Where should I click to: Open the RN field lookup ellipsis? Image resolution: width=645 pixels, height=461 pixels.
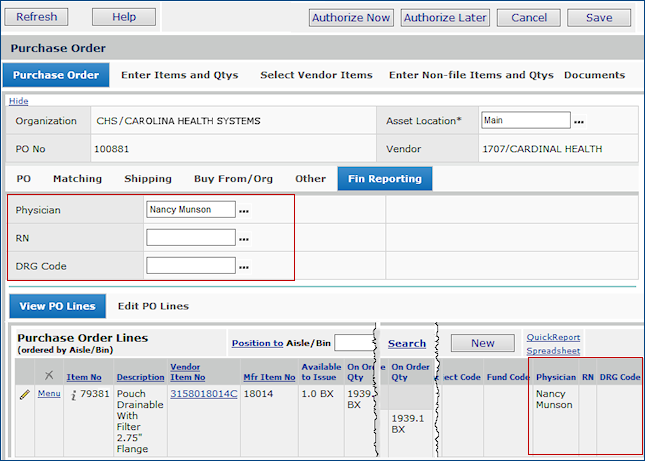click(244, 239)
